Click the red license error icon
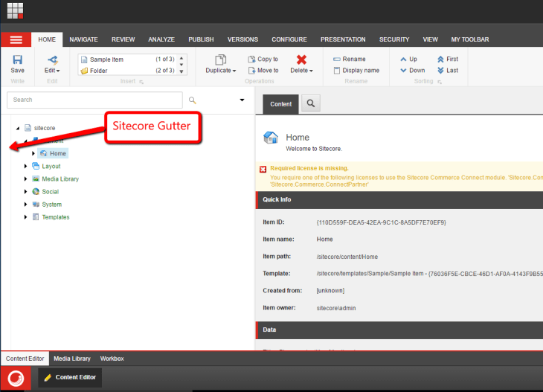543x392 pixels. click(263, 169)
